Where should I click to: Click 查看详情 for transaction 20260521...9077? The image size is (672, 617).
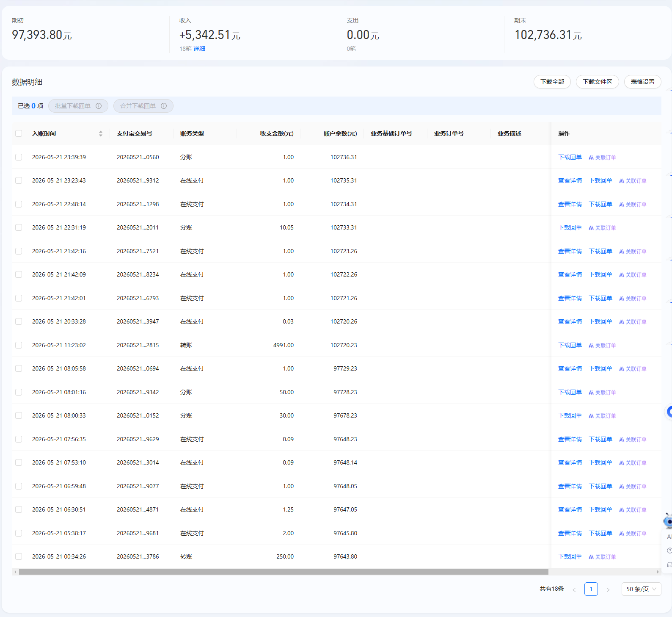[x=570, y=486]
